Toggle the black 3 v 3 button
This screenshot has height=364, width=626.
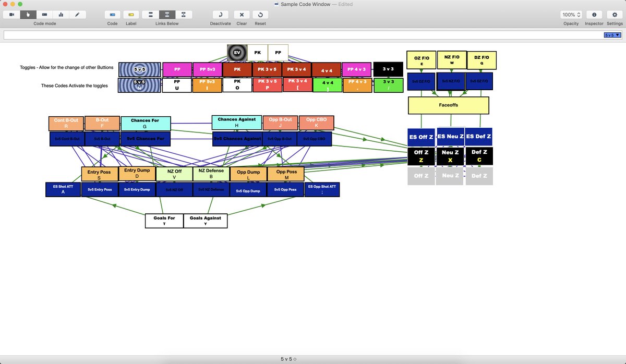click(388, 69)
